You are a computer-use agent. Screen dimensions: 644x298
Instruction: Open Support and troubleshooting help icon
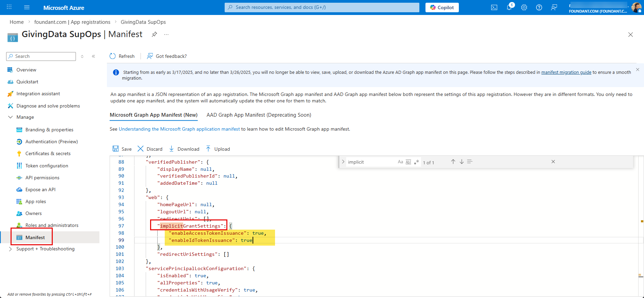(539, 7)
